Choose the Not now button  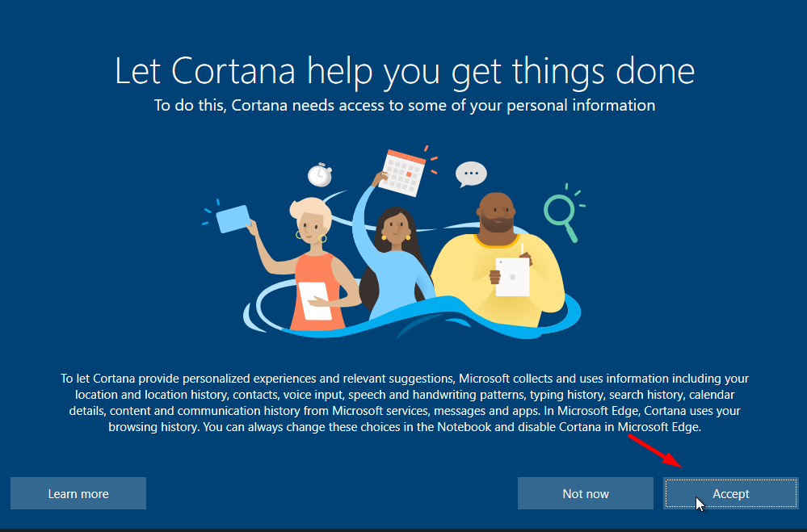coord(585,493)
